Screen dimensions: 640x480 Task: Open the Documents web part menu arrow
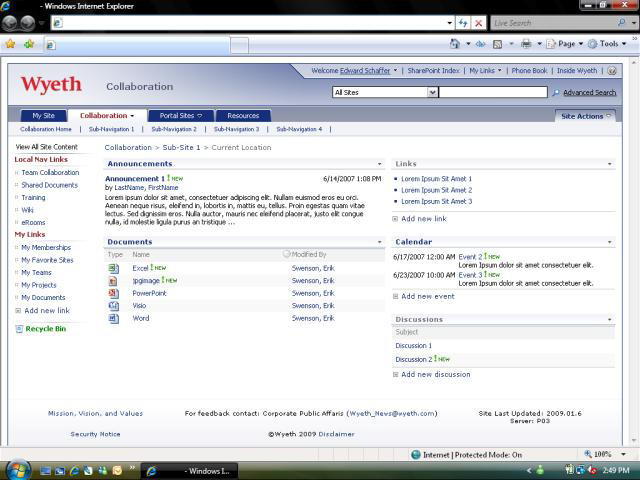pos(380,242)
